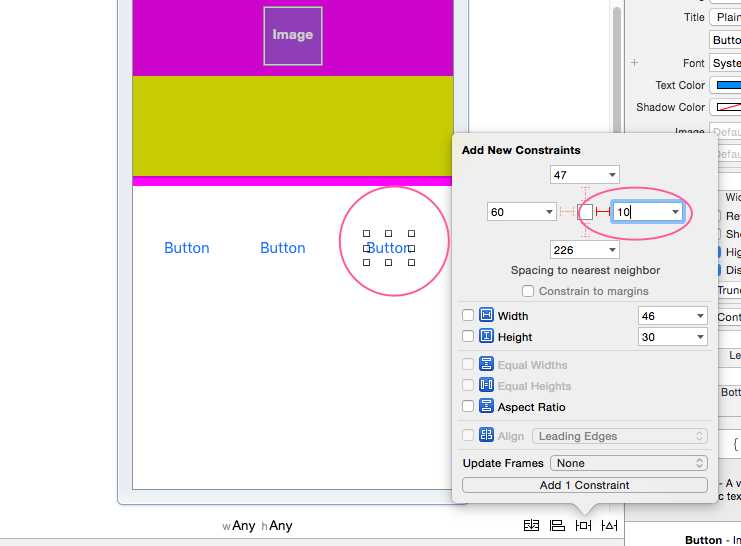Viewport: 741px width, 546px height.
Task: Select the yellow view on canvas
Action: pos(293,126)
